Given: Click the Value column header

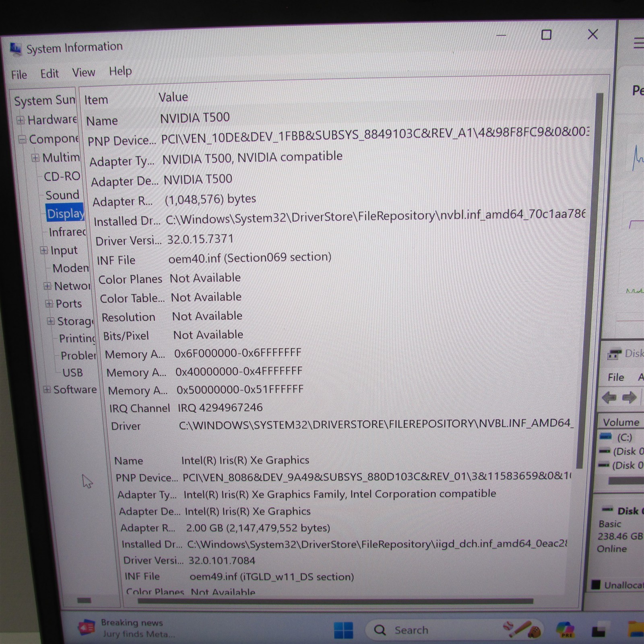Looking at the screenshot, I should tap(173, 97).
